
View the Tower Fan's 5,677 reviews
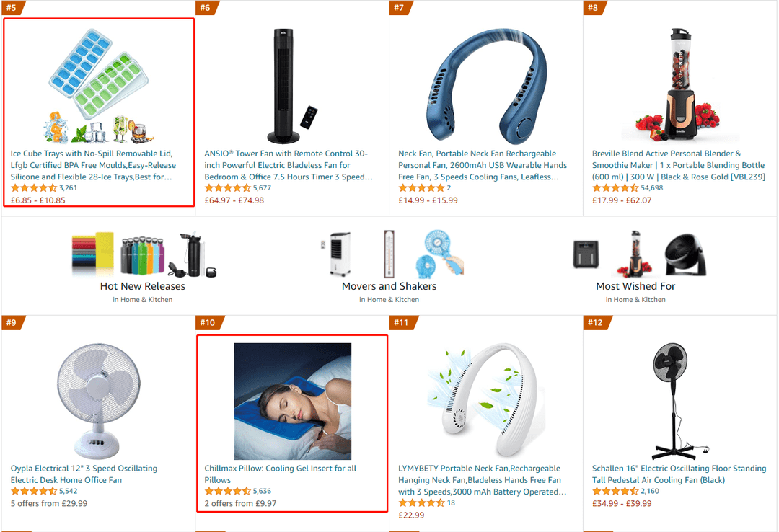click(x=262, y=187)
